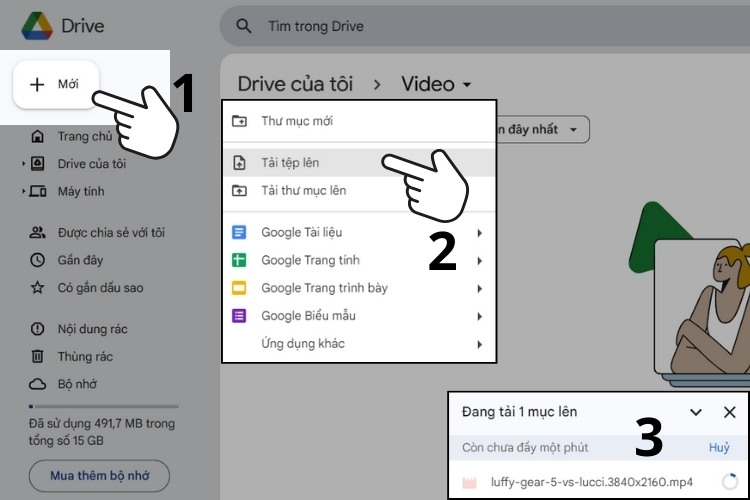Open the 'đây nhất' sort dropdown
Image resolution: width=750 pixels, height=500 pixels.
tap(543, 129)
